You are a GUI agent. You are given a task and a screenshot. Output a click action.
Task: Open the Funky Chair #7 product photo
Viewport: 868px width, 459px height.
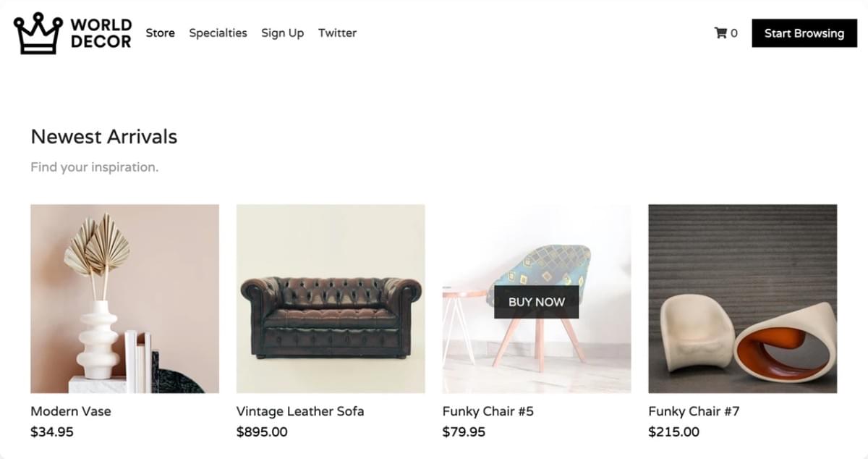[742, 299]
